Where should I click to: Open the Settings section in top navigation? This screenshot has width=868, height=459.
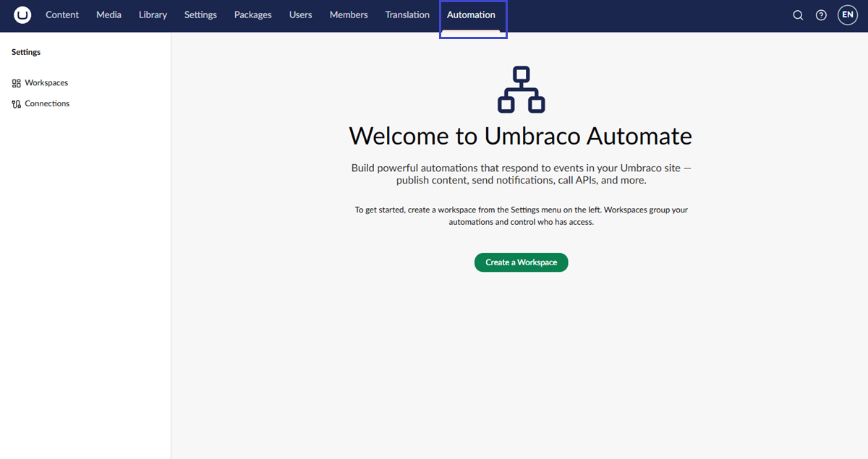coord(200,14)
